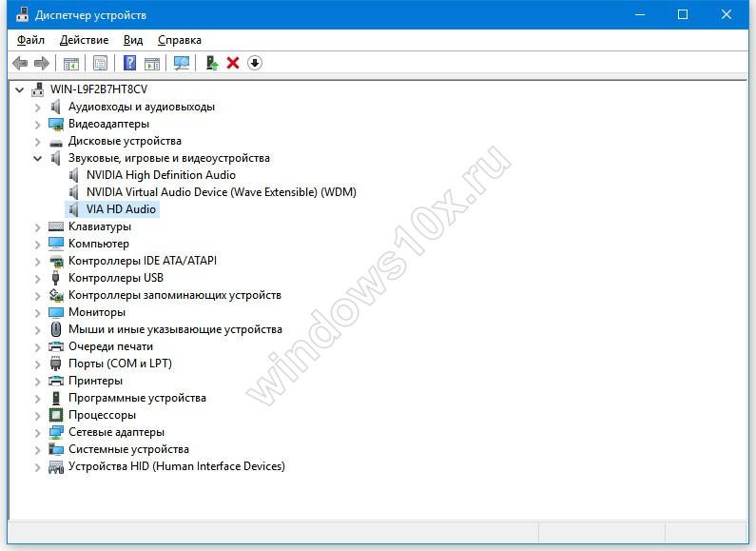Click the disable device down-arrow icon
Screen dimensions: 756x551
click(255, 63)
